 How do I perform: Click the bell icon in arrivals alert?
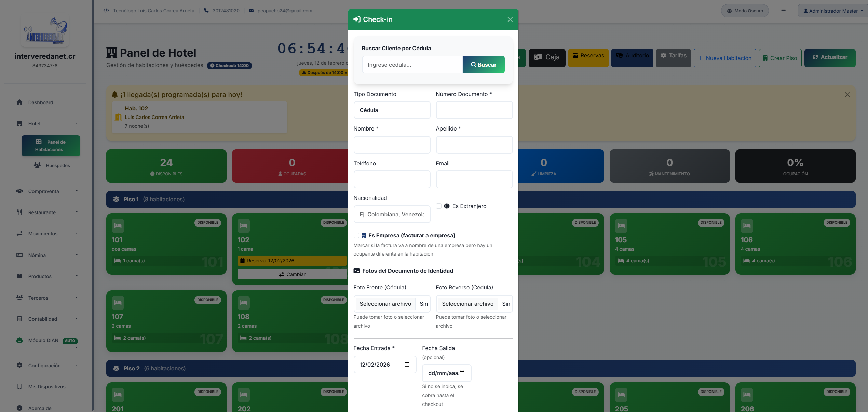tap(115, 95)
